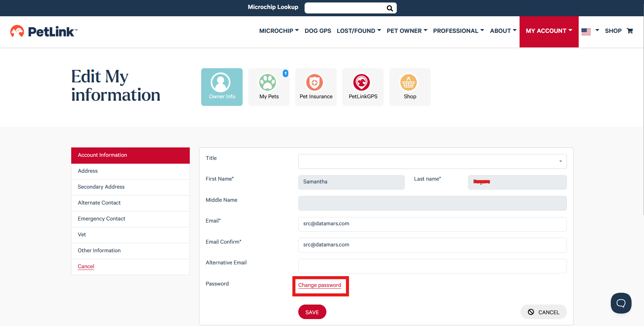Click the Change password link
The width and height of the screenshot is (644, 326).
click(x=319, y=285)
